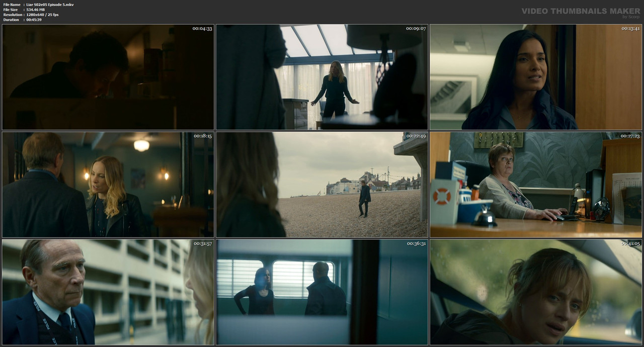Click the thumbnail stamped 00:13:41
Screen dimensions: 644x347
[x=536, y=77]
